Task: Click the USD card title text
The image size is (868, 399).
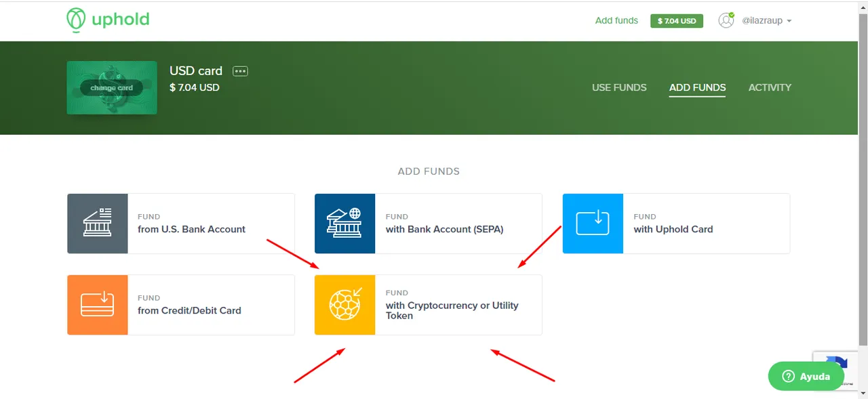Action: click(196, 71)
